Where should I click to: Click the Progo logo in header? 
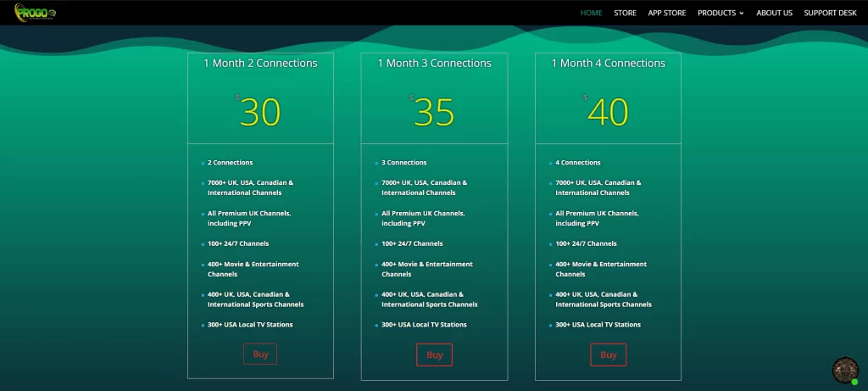tap(36, 13)
